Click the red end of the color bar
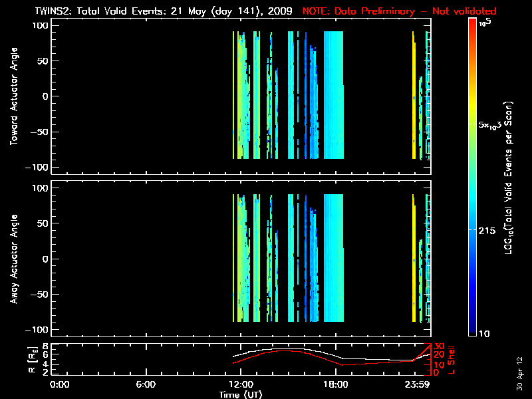 473,23
